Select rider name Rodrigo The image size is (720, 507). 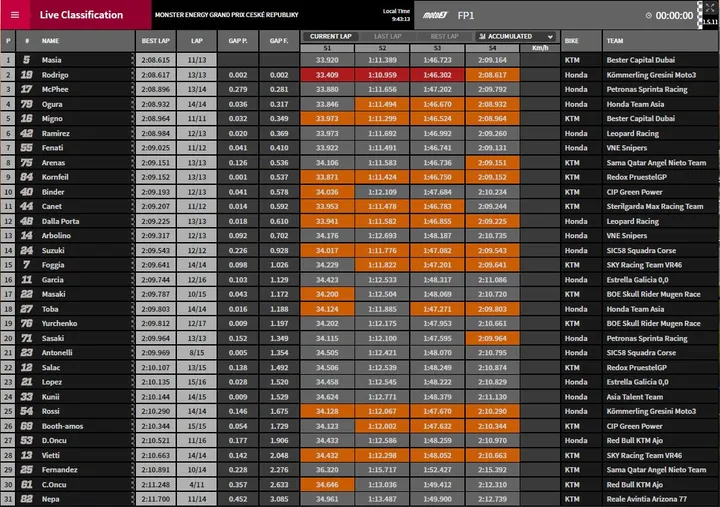[x=55, y=75]
